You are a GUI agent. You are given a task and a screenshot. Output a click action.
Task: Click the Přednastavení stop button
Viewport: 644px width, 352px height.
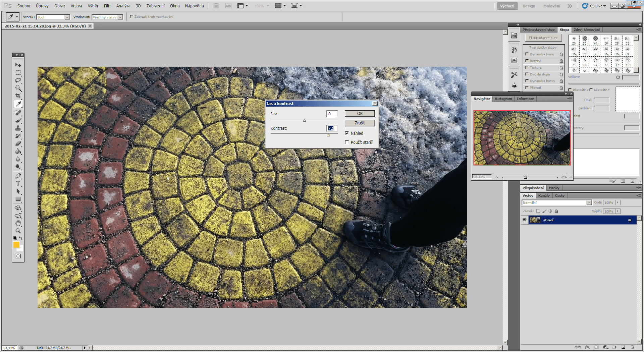click(x=543, y=38)
